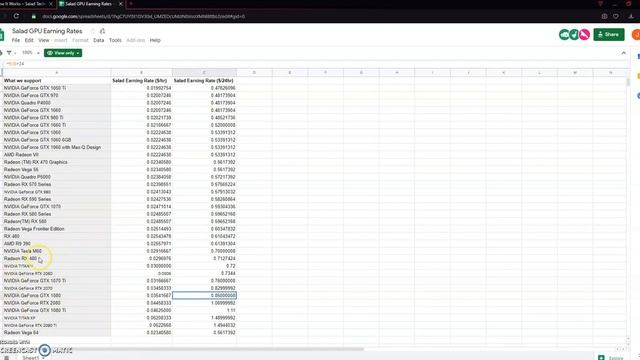Close the Salad GPU Earning Rates tab
640x360 pixels.
pos(121,4)
